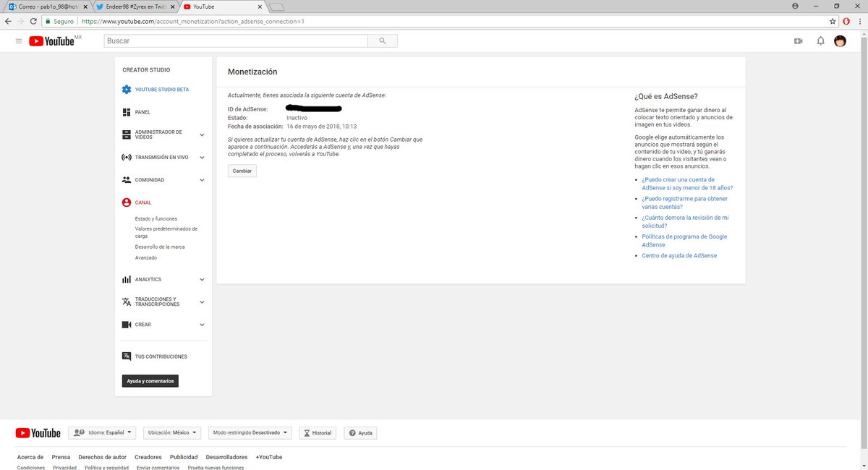Open link about revisión de mi solicitud
868x470 pixels.
(x=685, y=221)
